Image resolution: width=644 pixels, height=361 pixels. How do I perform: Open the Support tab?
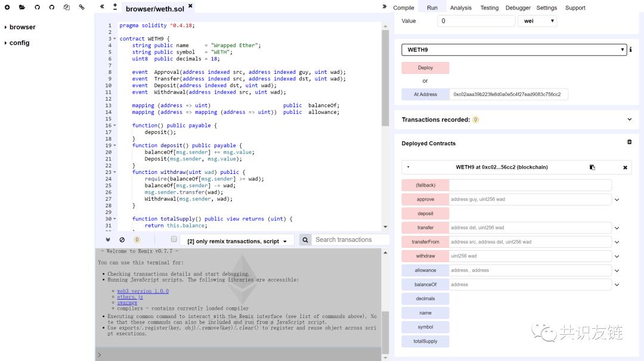575,8
